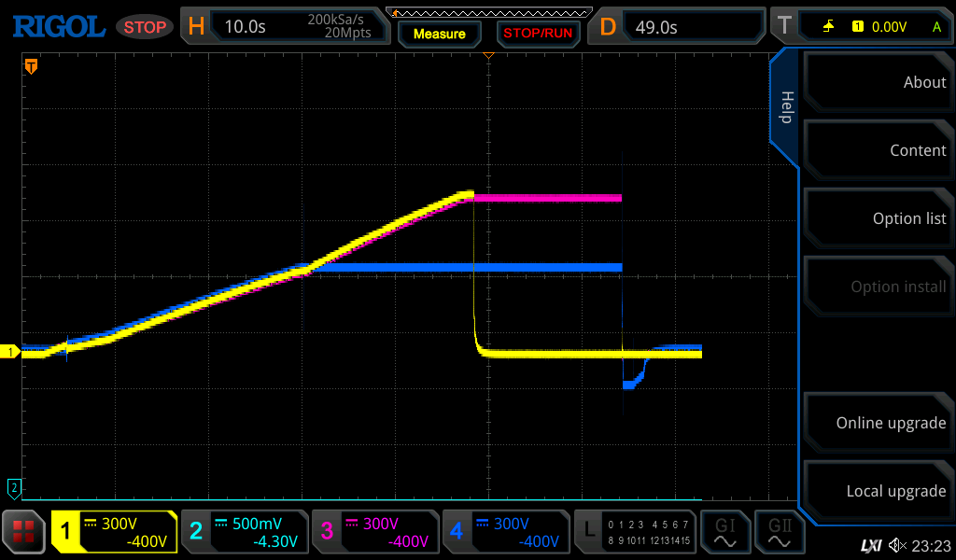Viewport: 956px width, 560px height.
Task: Toggle channel 2 500mV display
Action: pos(245,532)
